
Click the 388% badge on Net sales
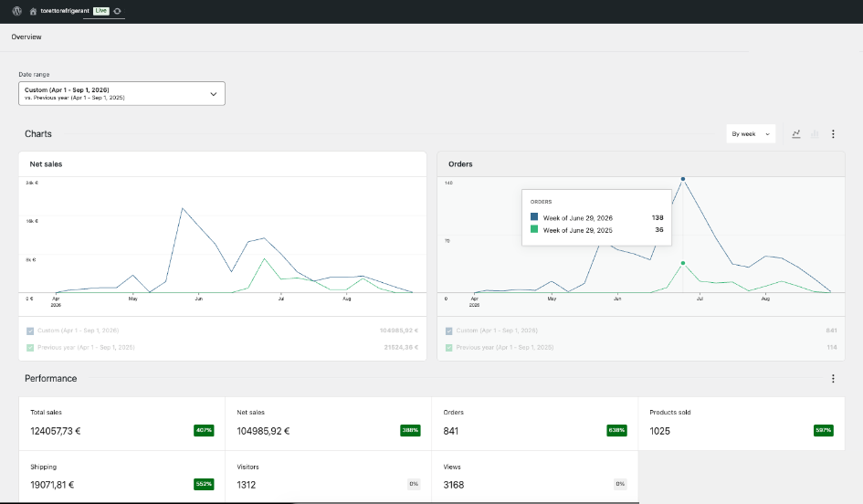tap(410, 430)
